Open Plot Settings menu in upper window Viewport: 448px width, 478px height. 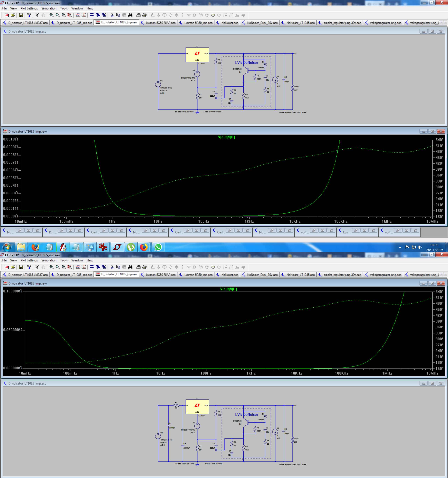pos(29,8)
